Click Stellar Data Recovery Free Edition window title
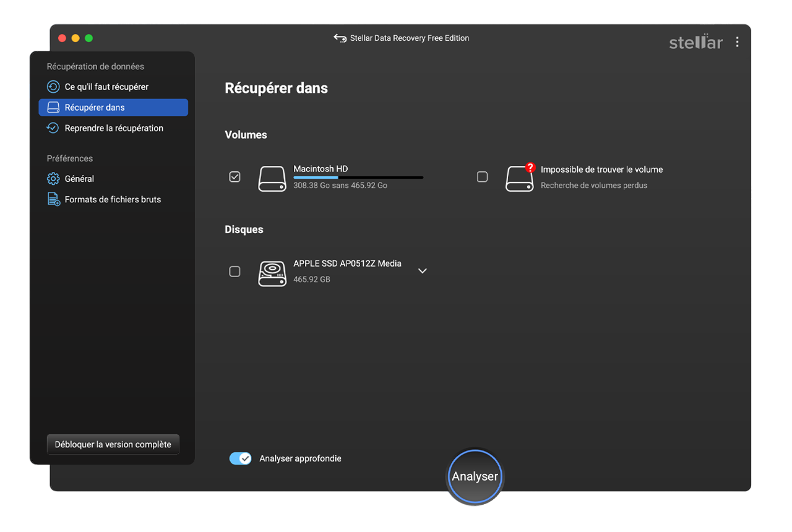 [410, 38]
